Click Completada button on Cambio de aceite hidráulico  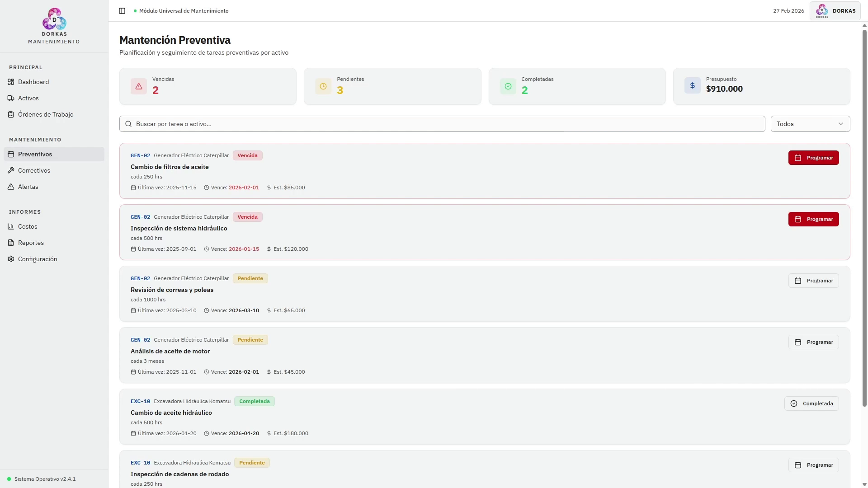click(811, 404)
